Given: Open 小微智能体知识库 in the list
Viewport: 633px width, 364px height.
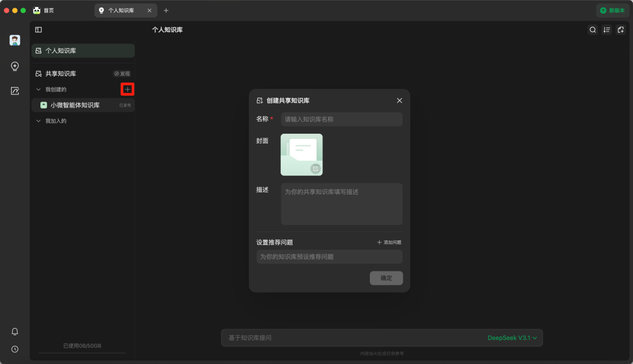Looking at the screenshot, I should point(75,106).
